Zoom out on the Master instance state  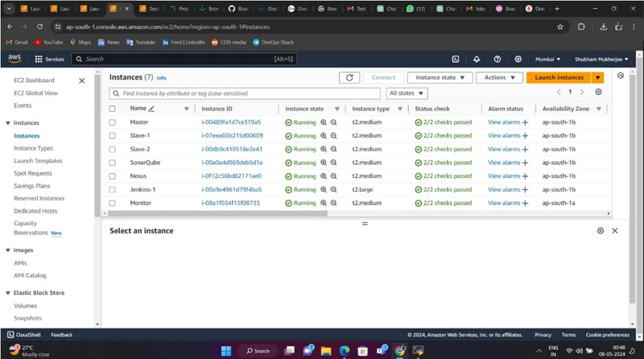point(334,122)
